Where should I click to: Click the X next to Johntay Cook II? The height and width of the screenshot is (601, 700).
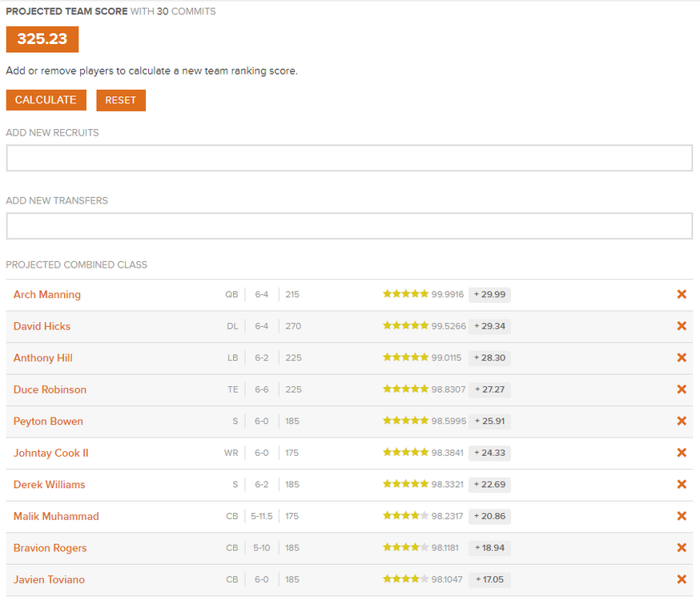coord(682,453)
